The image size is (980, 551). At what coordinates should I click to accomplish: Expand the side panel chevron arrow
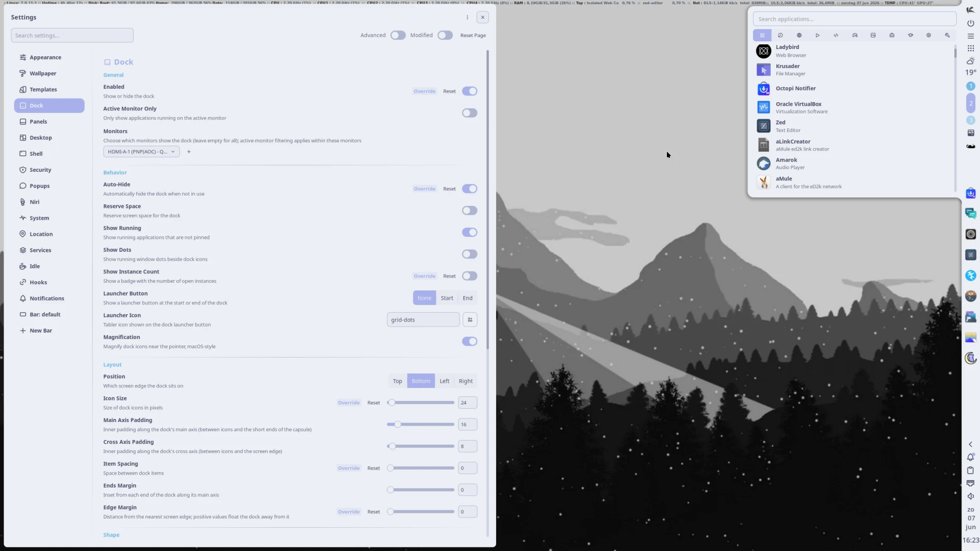pos(970,444)
